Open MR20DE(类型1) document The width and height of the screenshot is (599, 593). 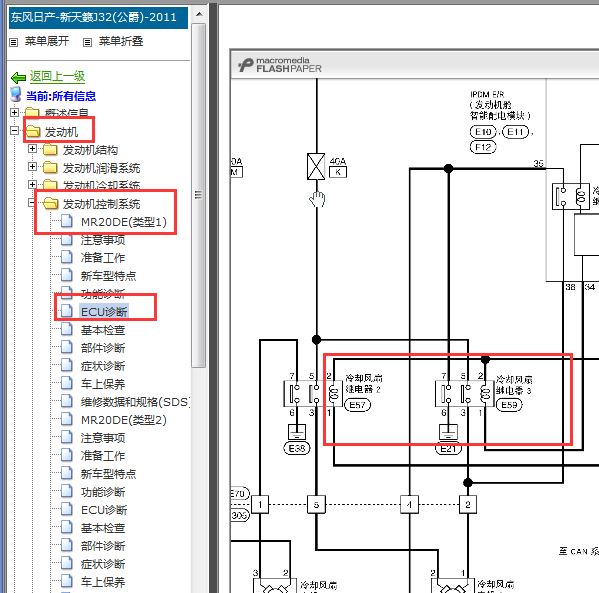click(x=124, y=222)
